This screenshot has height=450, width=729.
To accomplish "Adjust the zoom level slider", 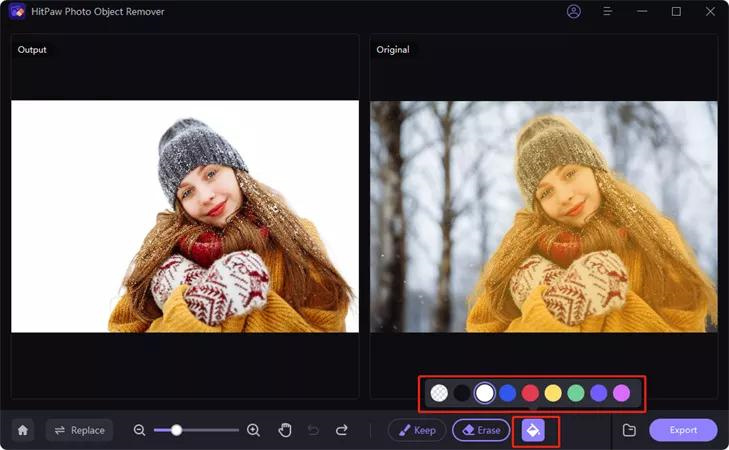I will tap(176, 430).
